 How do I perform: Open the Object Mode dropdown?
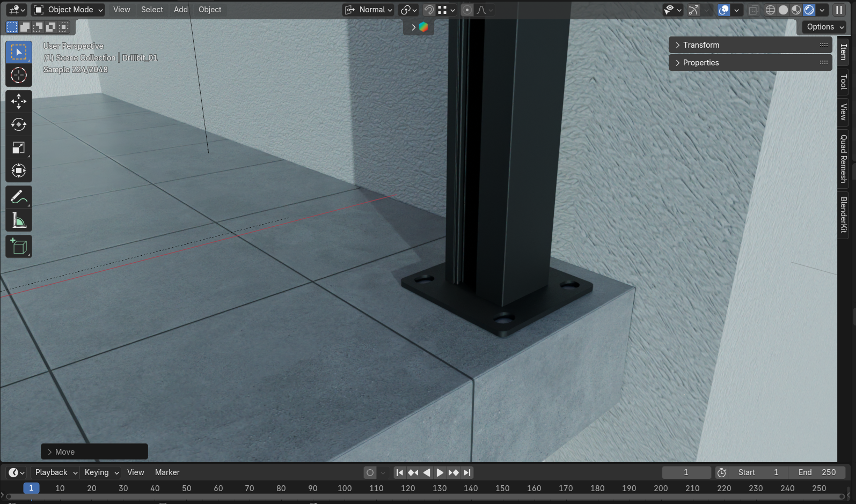pyautogui.click(x=68, y=10)
